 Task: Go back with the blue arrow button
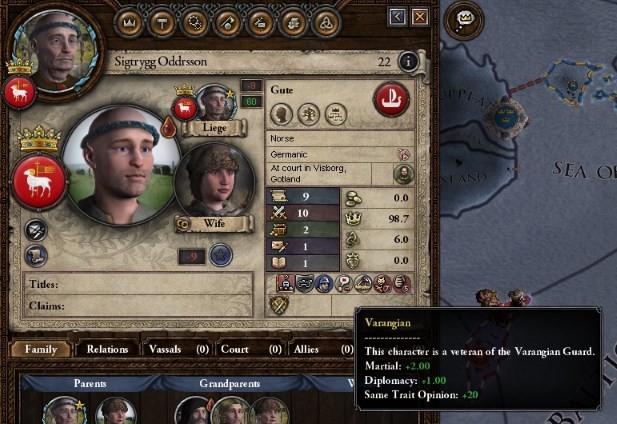(x=397, y=17)
